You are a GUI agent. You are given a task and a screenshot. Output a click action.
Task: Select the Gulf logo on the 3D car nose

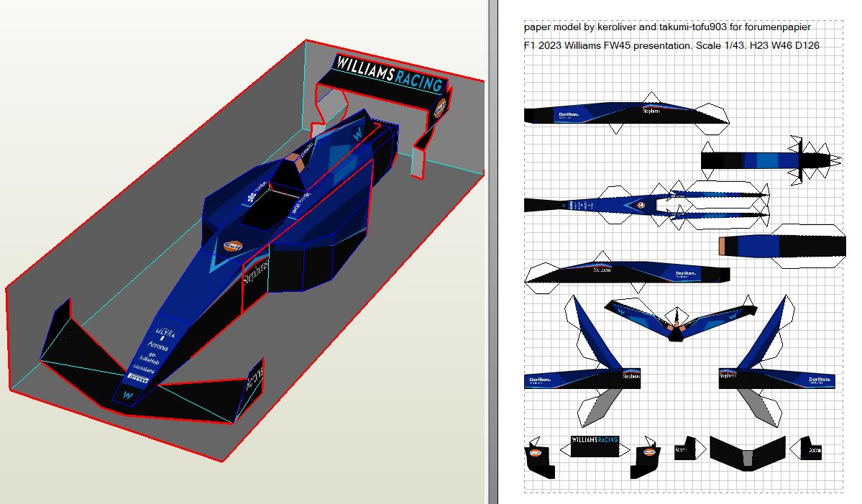(233, 246)
